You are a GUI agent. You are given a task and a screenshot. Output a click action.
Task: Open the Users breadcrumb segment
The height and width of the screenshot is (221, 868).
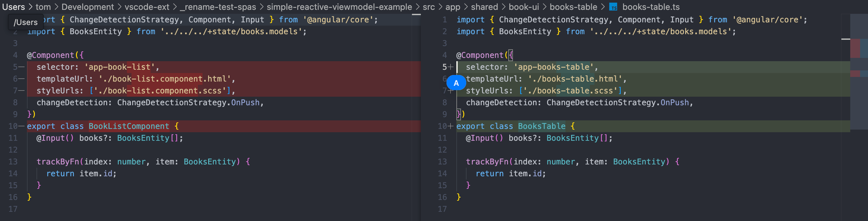pyautogui.click(x=13, y=7)
